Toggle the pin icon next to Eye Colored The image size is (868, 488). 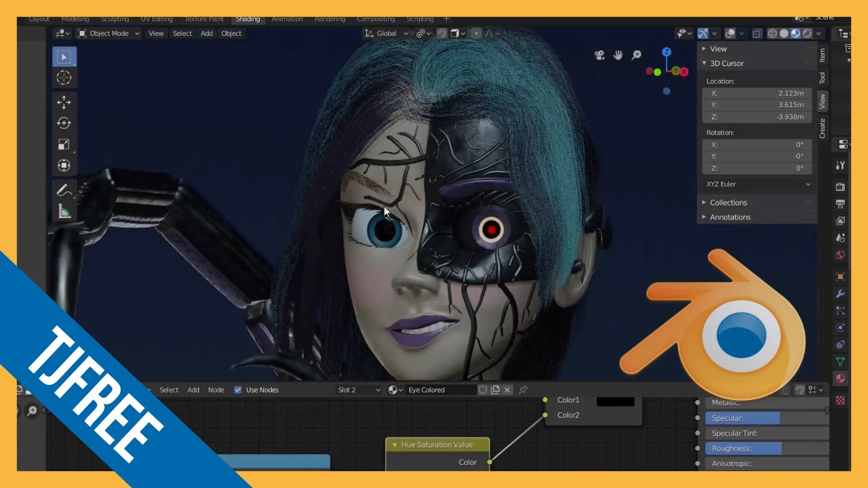(522, 390)
